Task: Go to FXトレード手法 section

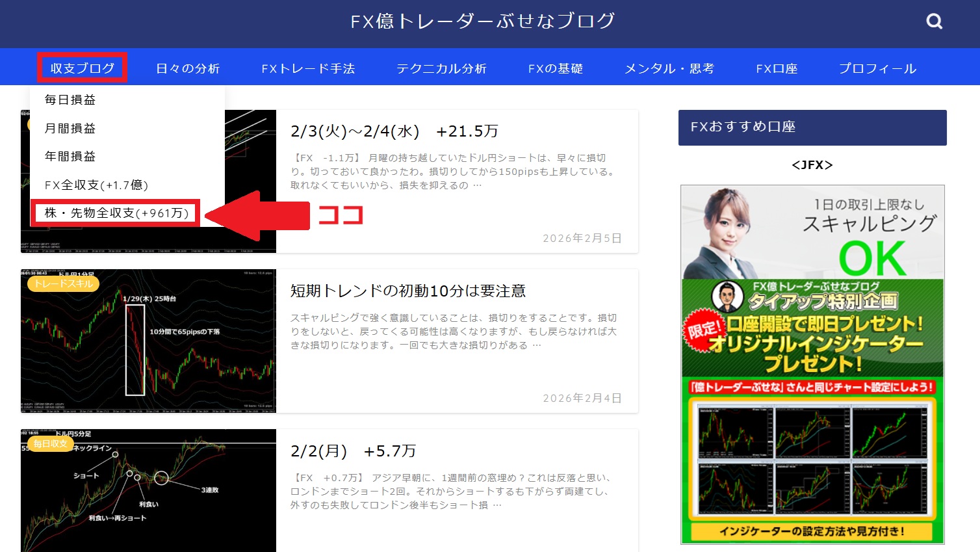Action: click(308, 68)
